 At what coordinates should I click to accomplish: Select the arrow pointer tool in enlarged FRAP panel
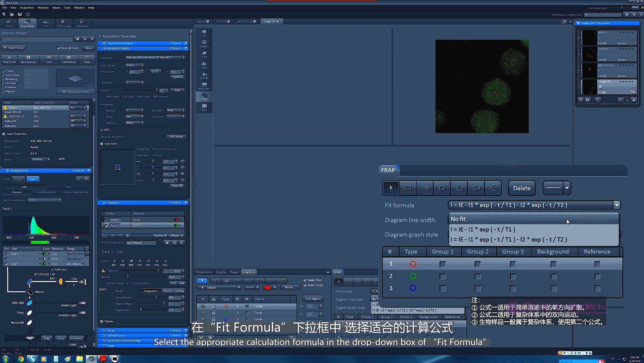click(391, 188)
